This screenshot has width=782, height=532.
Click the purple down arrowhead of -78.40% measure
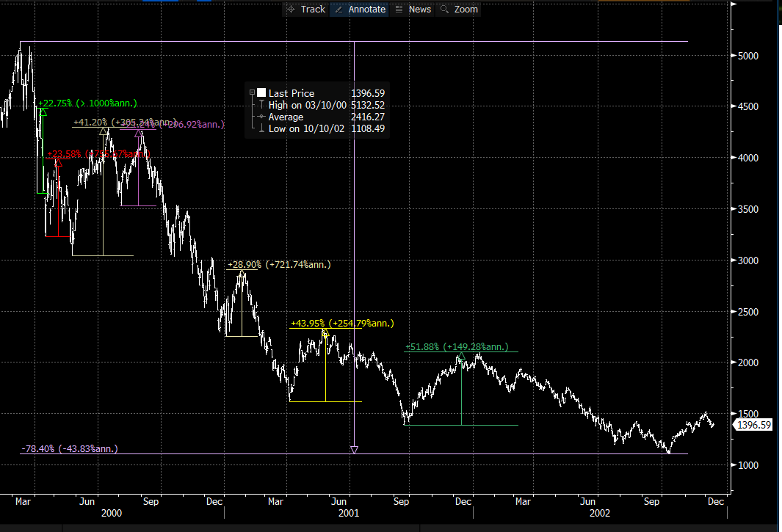[354, 450]
